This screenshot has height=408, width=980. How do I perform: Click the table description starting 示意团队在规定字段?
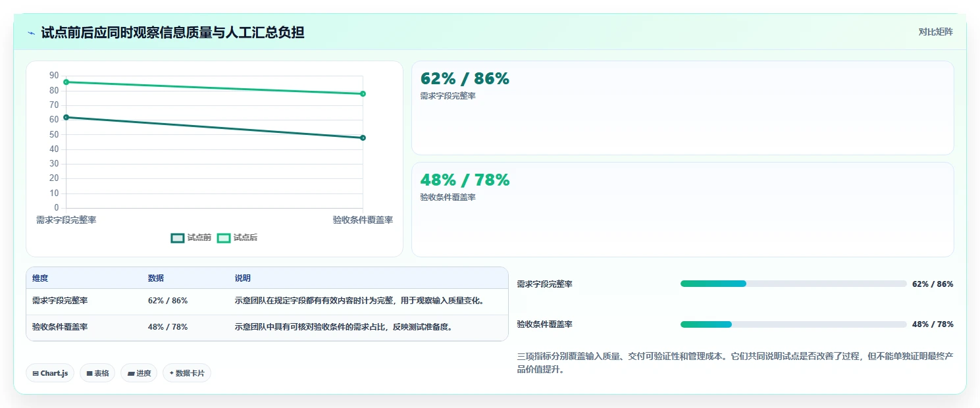[x=361, y=301]
